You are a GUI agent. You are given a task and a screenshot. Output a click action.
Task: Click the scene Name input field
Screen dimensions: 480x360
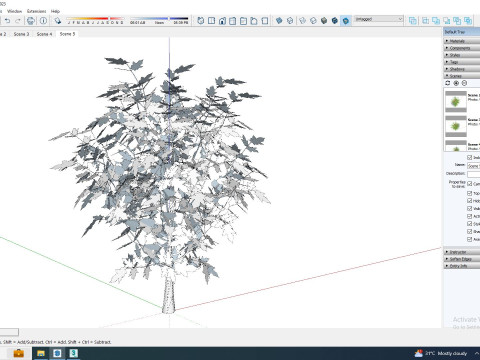[473, 166]
